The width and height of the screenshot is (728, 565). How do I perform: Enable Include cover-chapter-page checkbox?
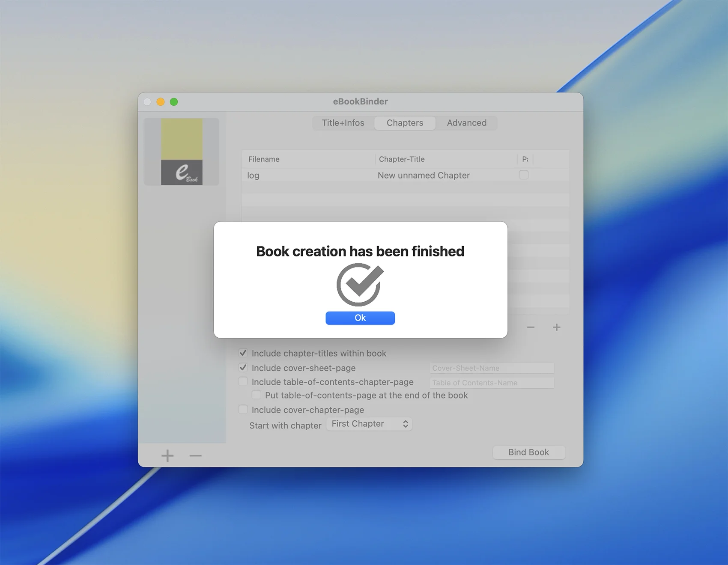click(243, 410)
